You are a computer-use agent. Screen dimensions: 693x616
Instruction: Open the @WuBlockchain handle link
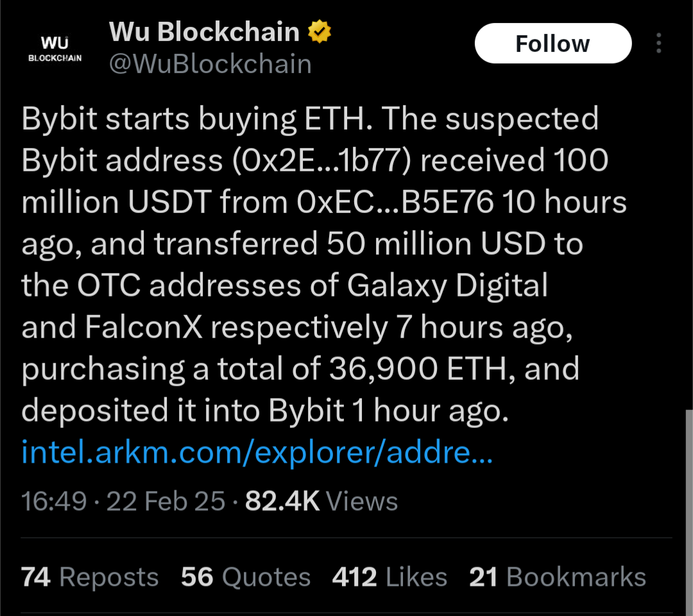coord(210,64)
